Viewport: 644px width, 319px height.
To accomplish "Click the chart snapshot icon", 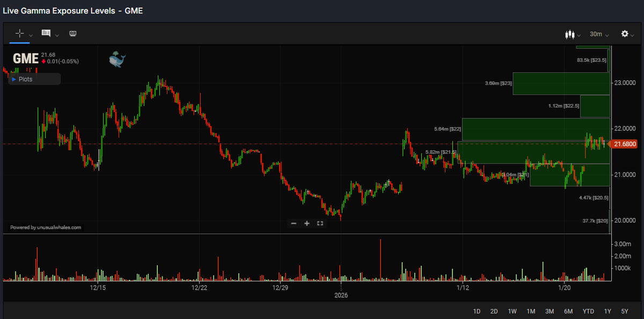I will pos(73,33).
